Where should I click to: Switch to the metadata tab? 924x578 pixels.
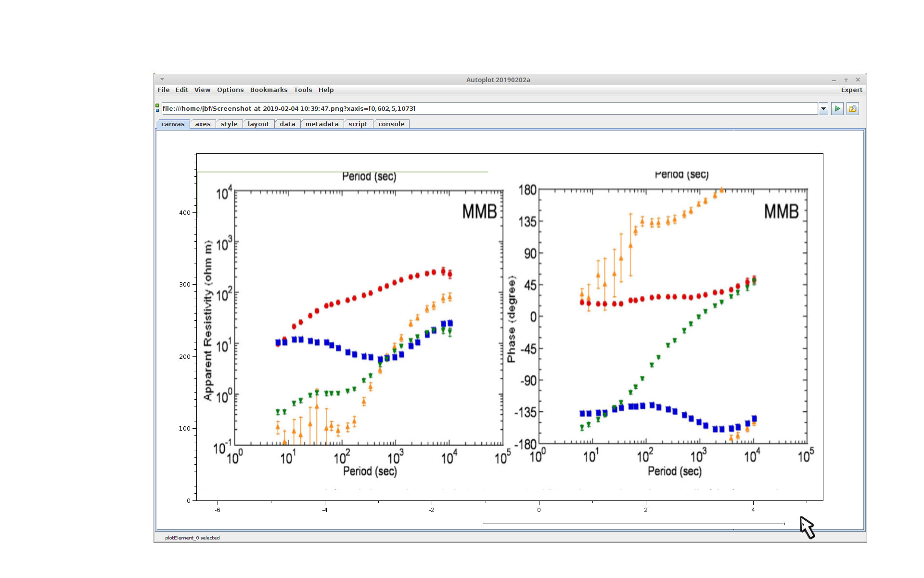click(322, 124)
